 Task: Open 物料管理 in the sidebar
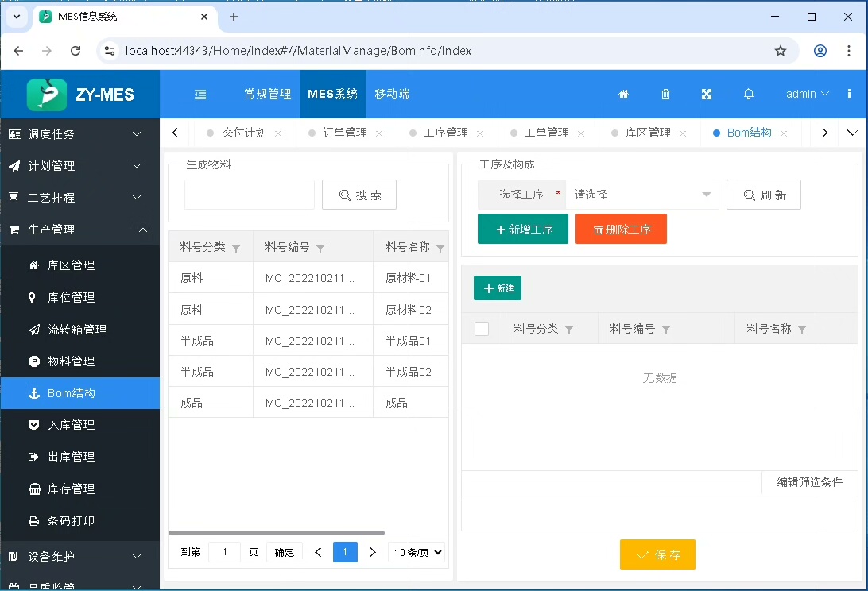(x=72, y=361)
